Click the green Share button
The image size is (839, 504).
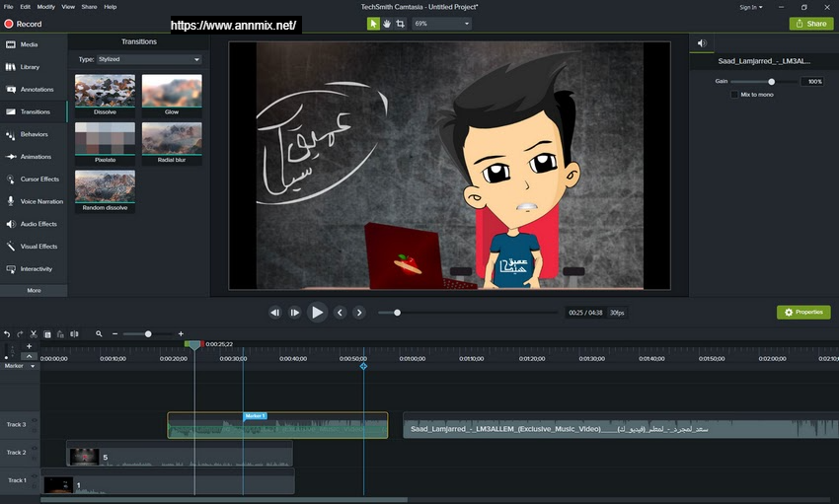coord(810,24)
